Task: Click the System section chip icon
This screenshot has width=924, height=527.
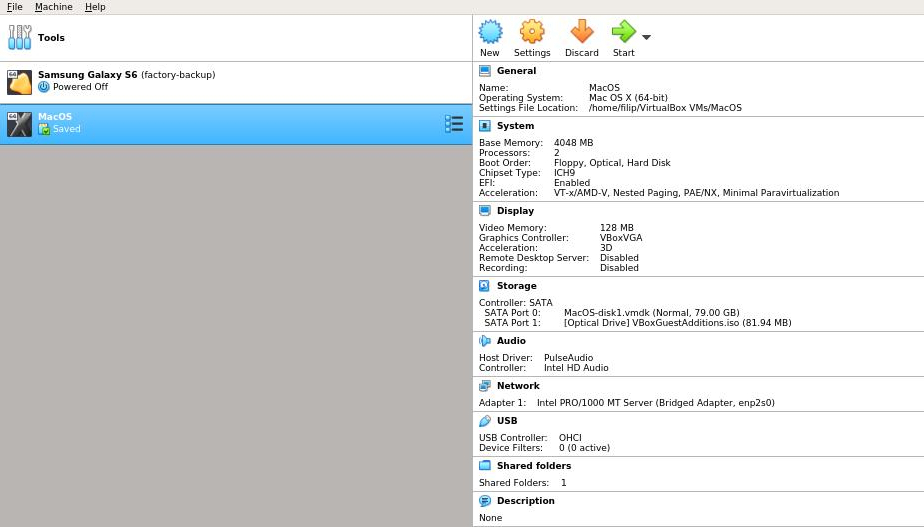Action: [x=485, y=126]
